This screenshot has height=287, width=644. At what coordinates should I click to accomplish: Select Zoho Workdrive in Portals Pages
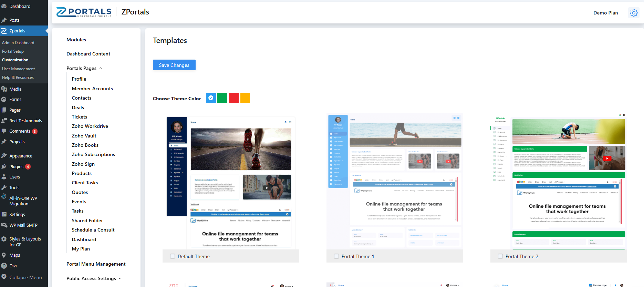click(x=90, y=126)
